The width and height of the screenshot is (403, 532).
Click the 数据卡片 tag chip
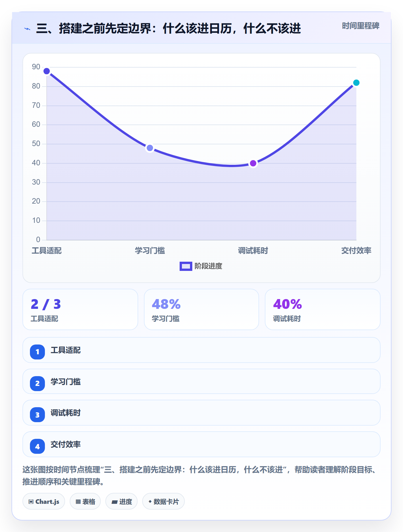coord(164,502)
